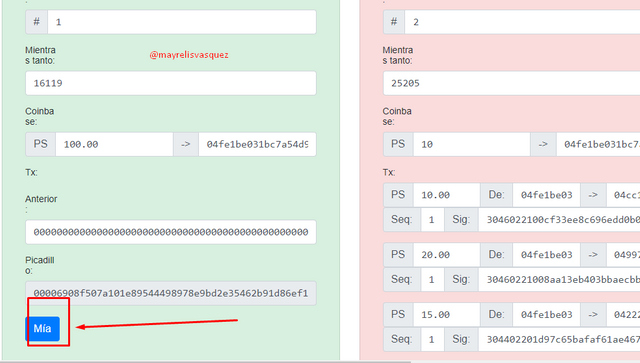Screen dimensions: 640x363
Task: Click the blue Mía button
Action: (x=42, y=329)
